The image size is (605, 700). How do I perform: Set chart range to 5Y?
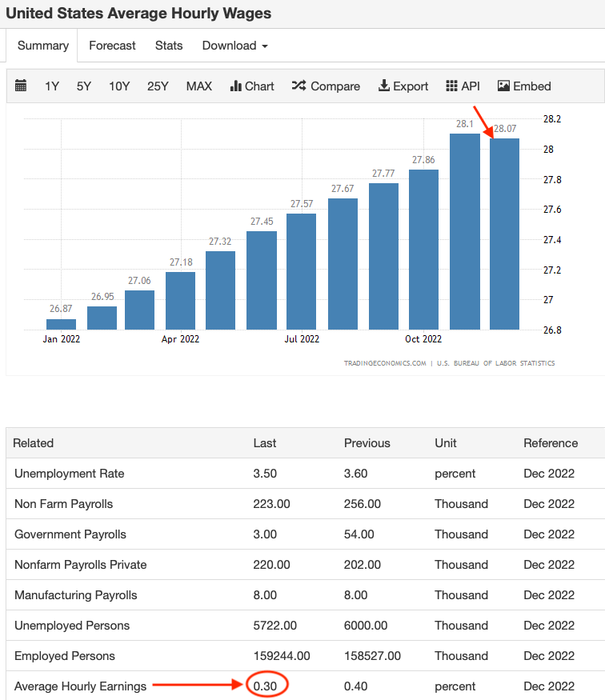[84, 86]
